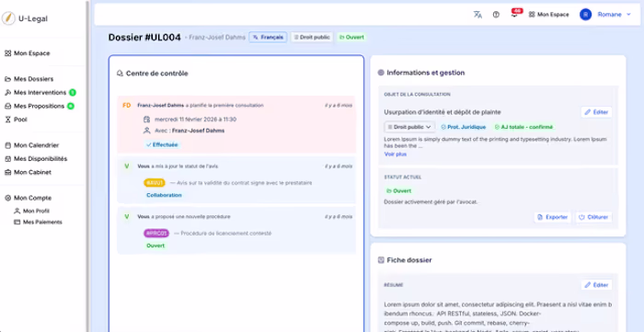Open Mes Paiements under Mon Compte
Screen dimensions: 644x332
click(x=38, y=222)
